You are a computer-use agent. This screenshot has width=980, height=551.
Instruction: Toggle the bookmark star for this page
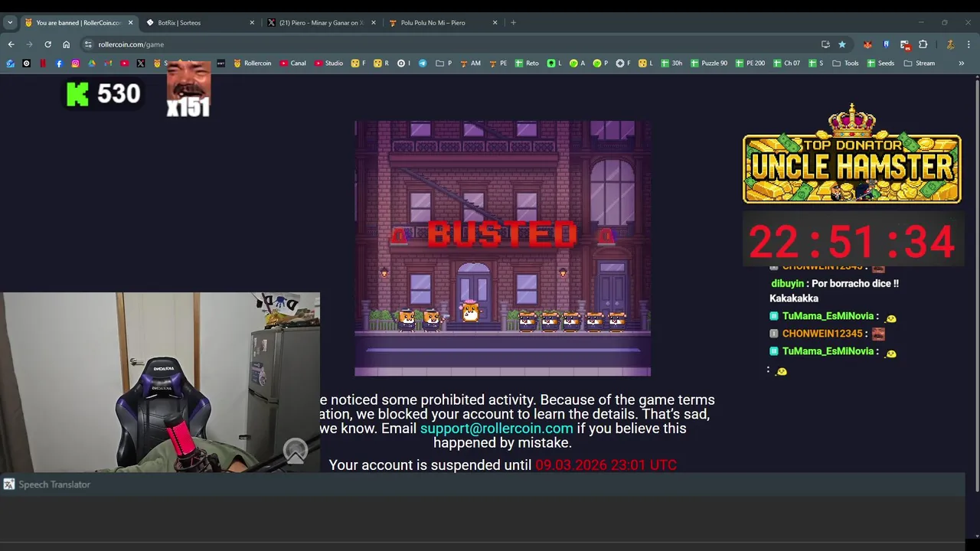[842, 44]
